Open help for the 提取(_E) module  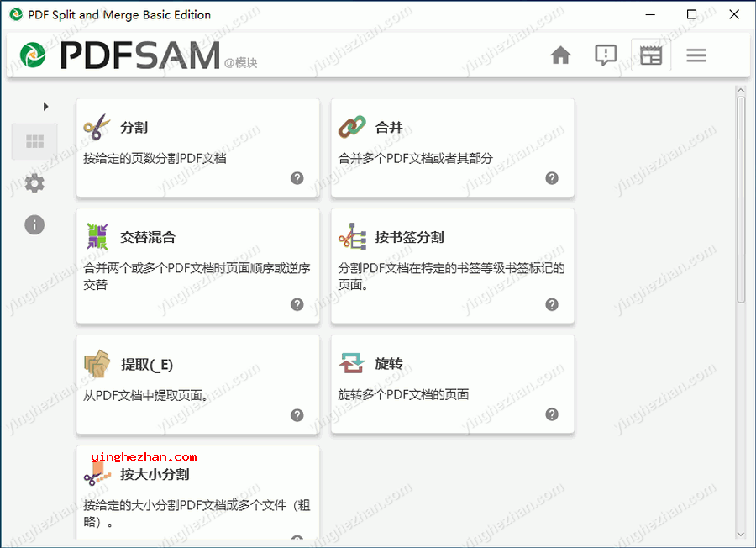[x=297, y=415]
